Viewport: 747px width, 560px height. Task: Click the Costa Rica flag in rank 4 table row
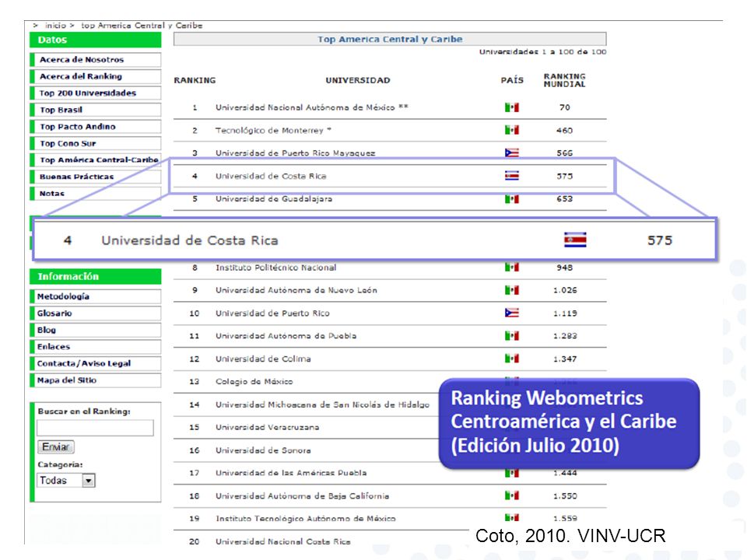pos(512,176)
